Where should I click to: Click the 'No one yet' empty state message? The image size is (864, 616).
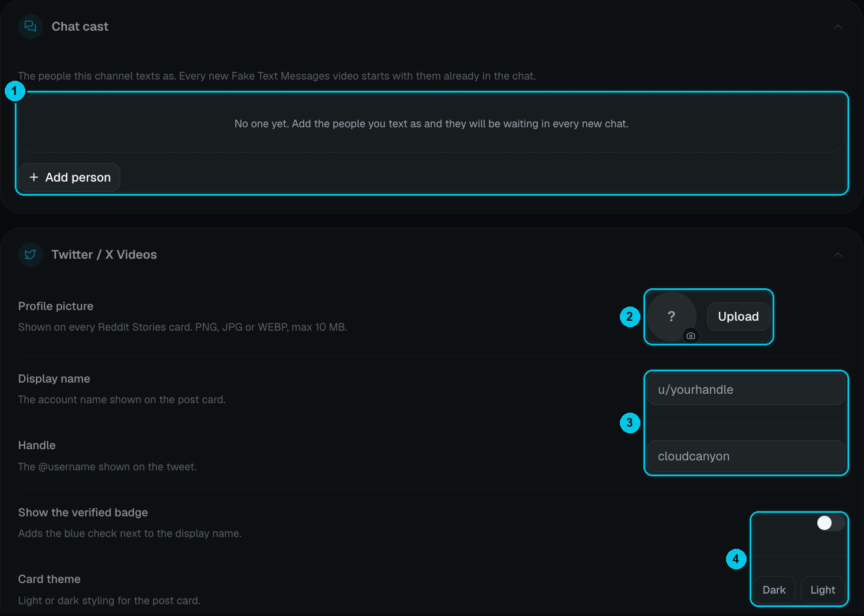[x=432, y=124]
